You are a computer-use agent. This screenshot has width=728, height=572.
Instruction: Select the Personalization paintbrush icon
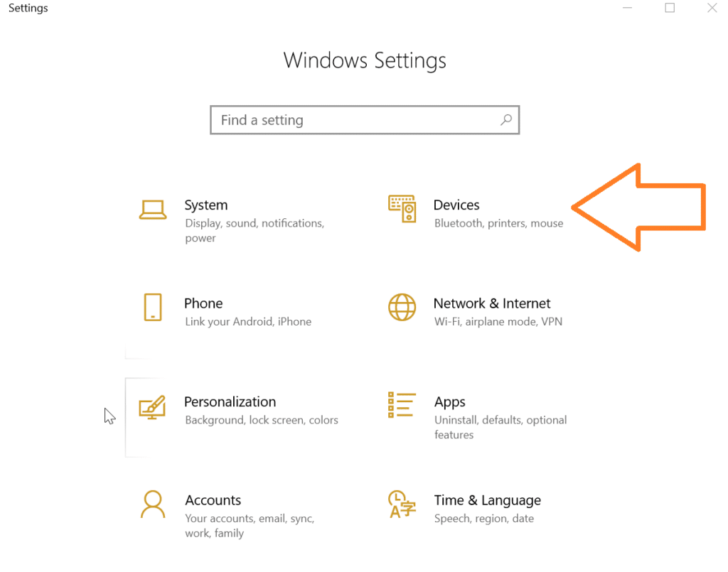click(153, 406)
